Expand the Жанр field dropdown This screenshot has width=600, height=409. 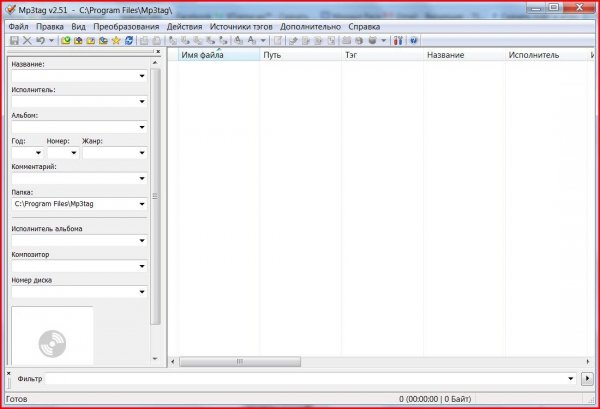(142, 153)
